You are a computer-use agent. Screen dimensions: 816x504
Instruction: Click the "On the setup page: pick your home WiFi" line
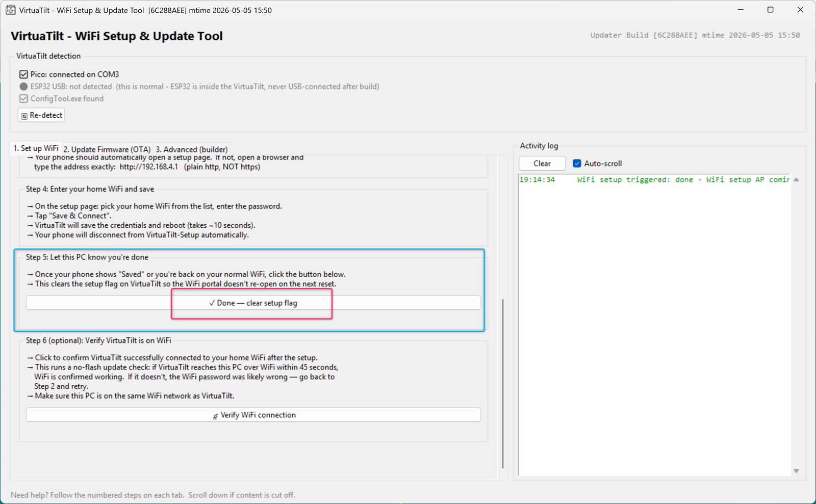pyautogui.click(x=155, y=206)
